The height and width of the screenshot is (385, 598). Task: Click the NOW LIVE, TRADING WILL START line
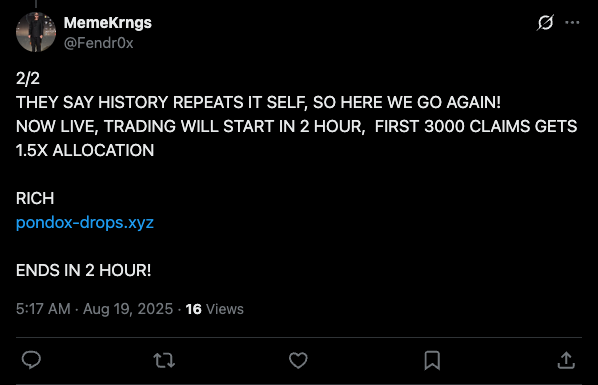pyautogui.click(x=296, y=126)
